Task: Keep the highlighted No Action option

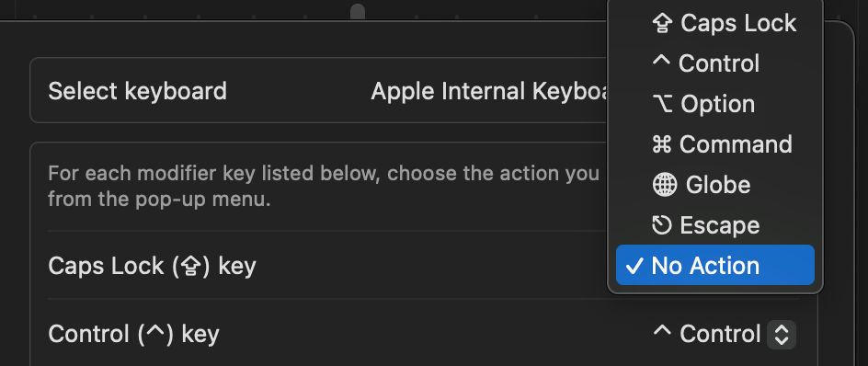Action: pyautogui.click(x=715, y=265)
